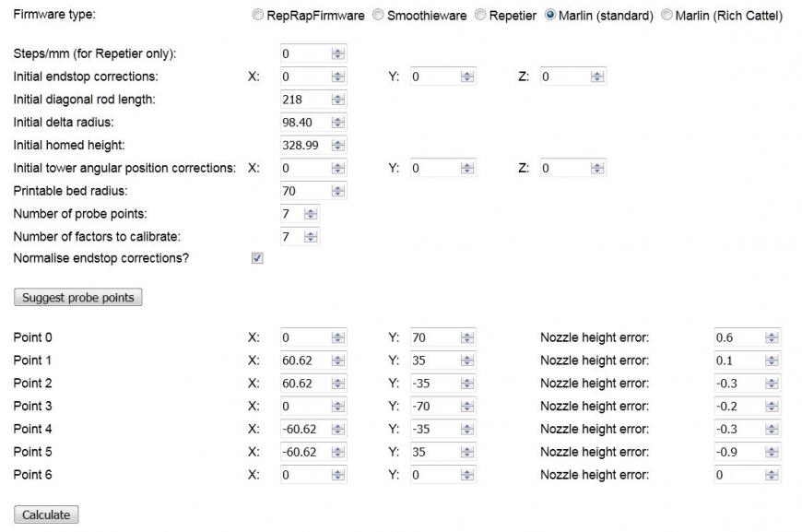This screenshot has width=802, height=532.
Task: Select Marlin (Rich Cattel) firmware
Action: point(668,15)
